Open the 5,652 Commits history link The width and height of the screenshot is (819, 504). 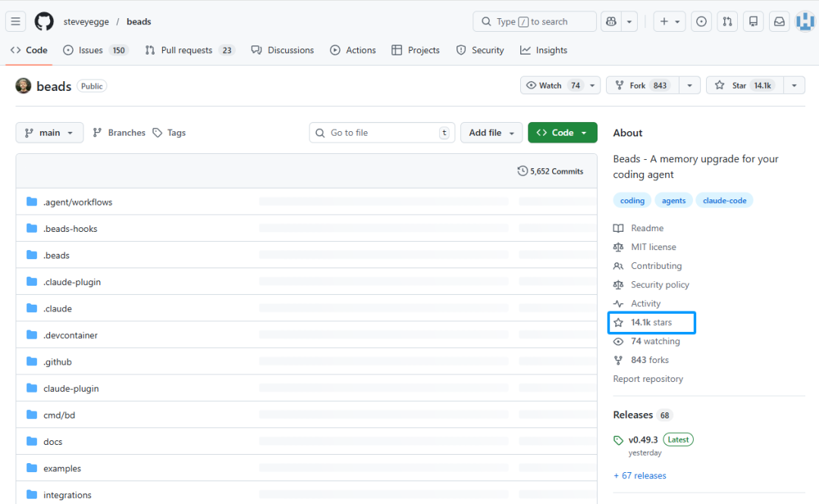click(x=551, y=171)
